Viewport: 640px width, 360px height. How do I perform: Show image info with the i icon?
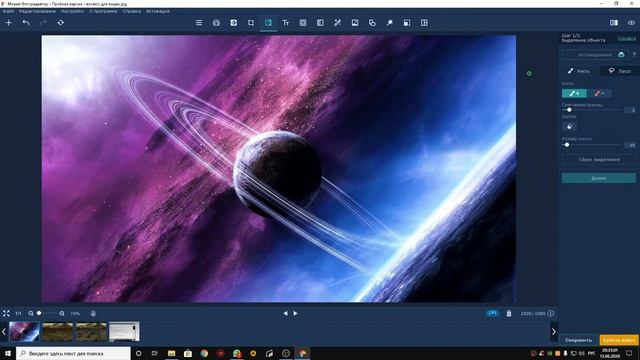click(x=551, y=313)
